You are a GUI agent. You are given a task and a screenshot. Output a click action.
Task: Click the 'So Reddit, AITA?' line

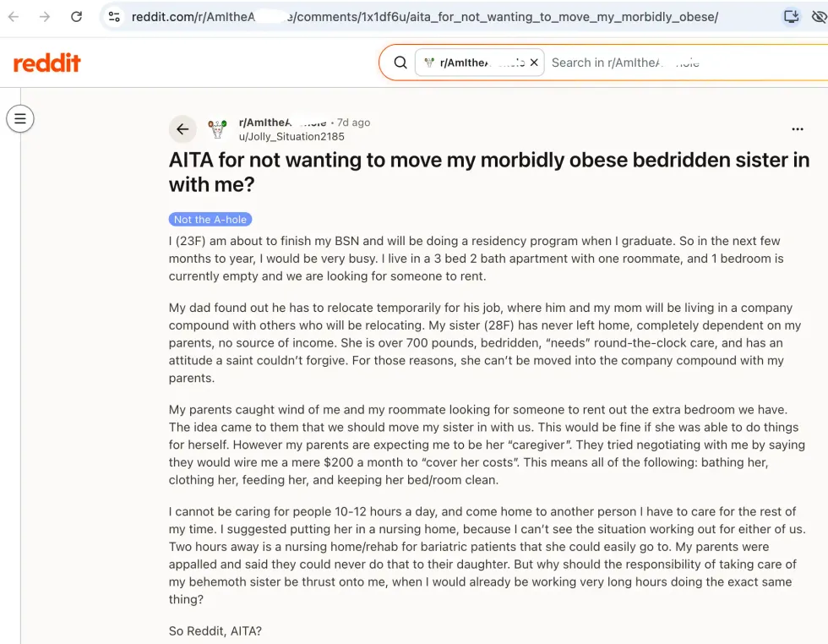[x=215, y=630]
